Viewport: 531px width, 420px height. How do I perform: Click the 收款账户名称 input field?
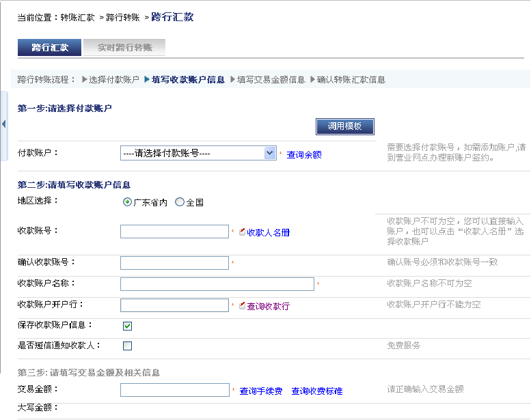[x=217, y=284]
